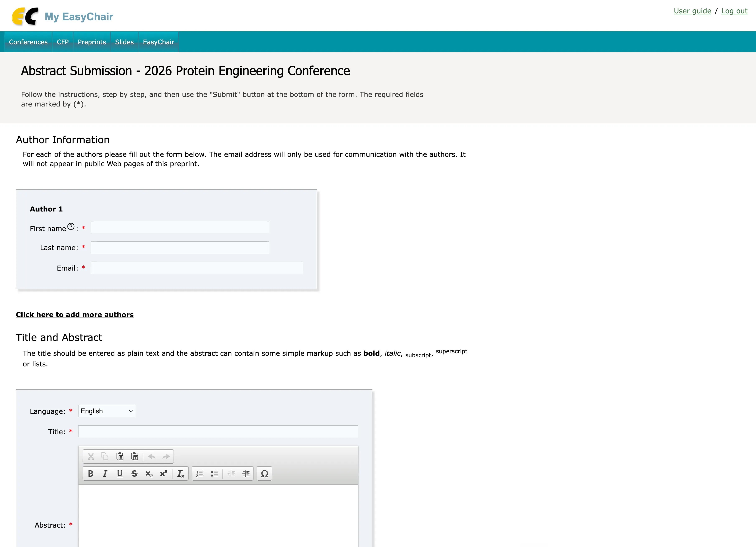The height and width of the screenshot is (547, 756).
Task: Focus the First name input field
Action: tap(180, 227)
